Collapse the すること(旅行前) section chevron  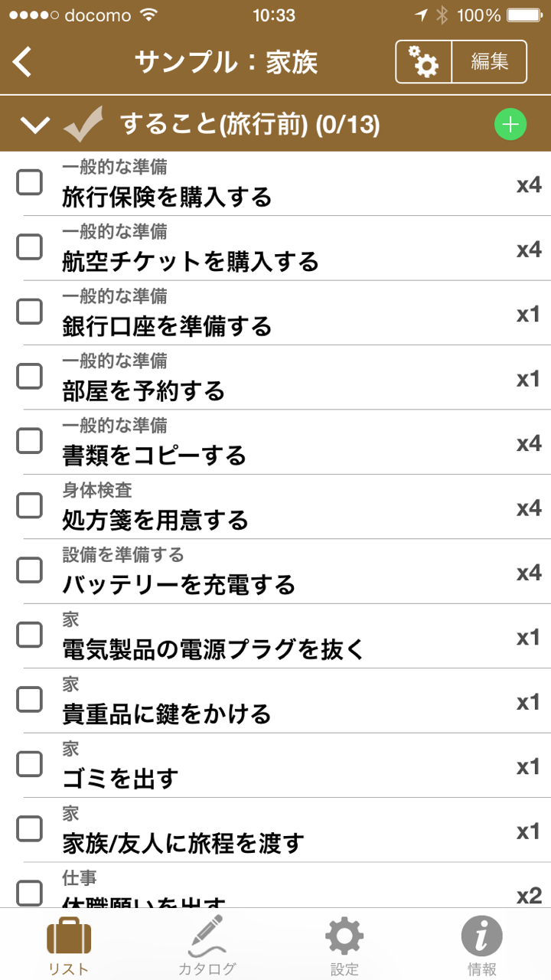[x=35, y=125]
